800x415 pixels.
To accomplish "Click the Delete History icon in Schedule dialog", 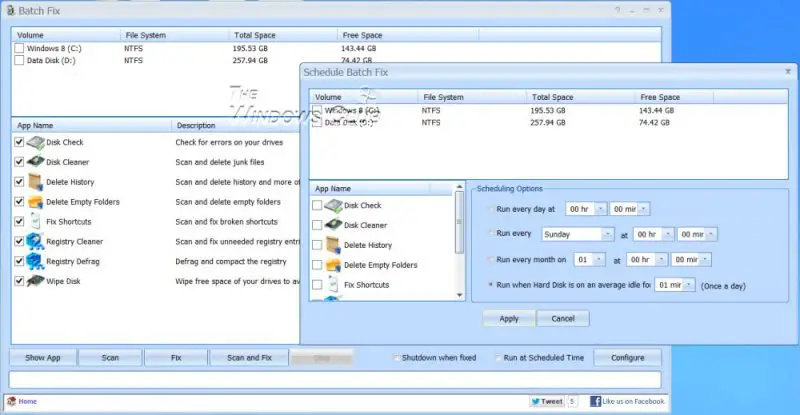I will coord(333,245).
